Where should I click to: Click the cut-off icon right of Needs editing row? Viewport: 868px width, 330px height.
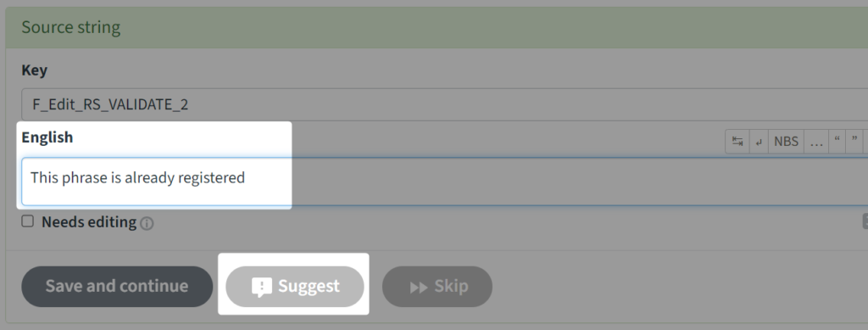[865, 221]
